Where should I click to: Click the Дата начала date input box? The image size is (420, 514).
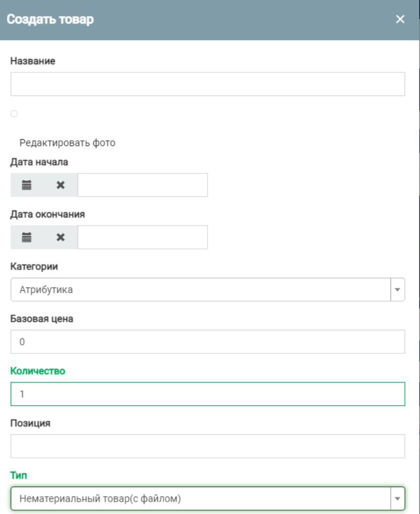coord(142,185)
